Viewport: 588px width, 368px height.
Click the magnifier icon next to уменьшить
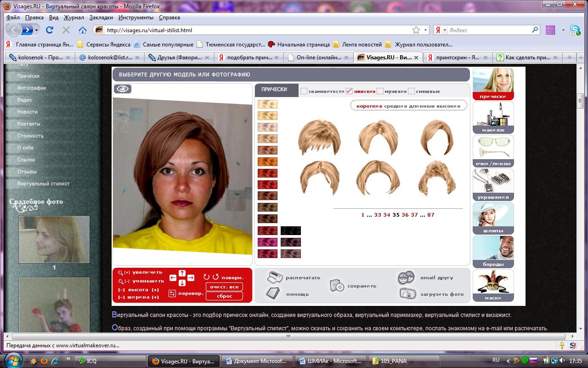(x=120, y=281)
